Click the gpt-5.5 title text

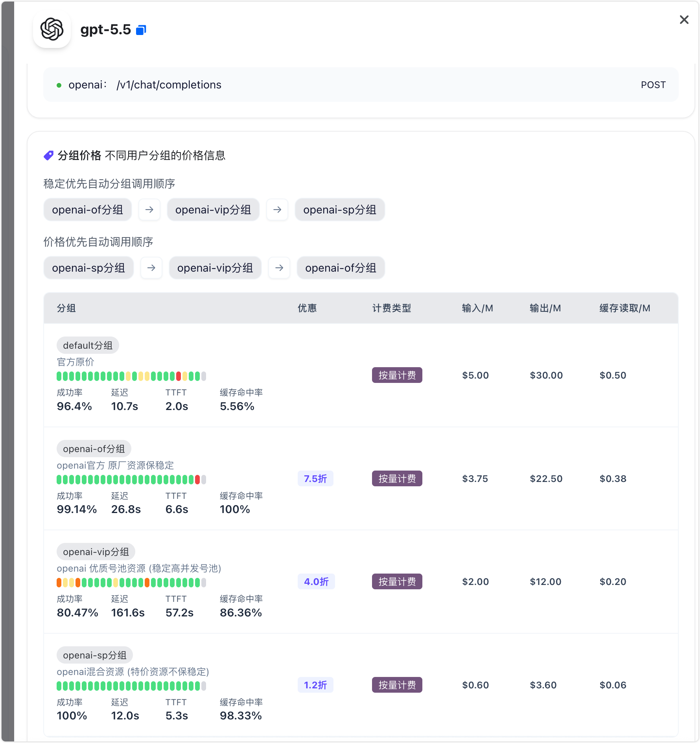tap(105, 29)
